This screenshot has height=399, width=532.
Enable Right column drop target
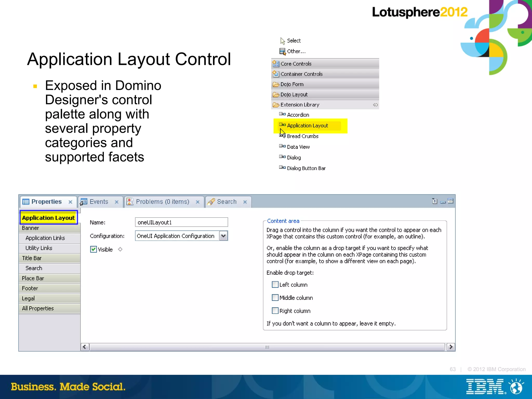click(275, 310)
